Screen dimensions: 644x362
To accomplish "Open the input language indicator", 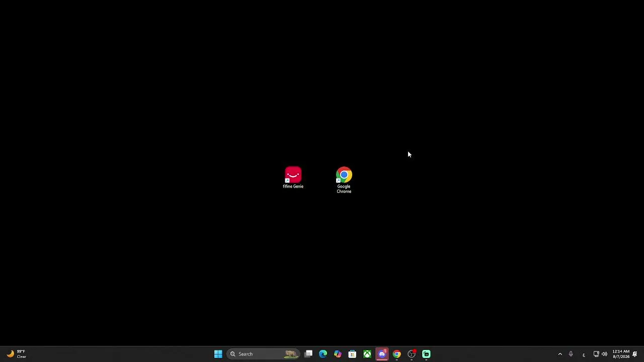I will pyautogui.click(x=584, y=354).
